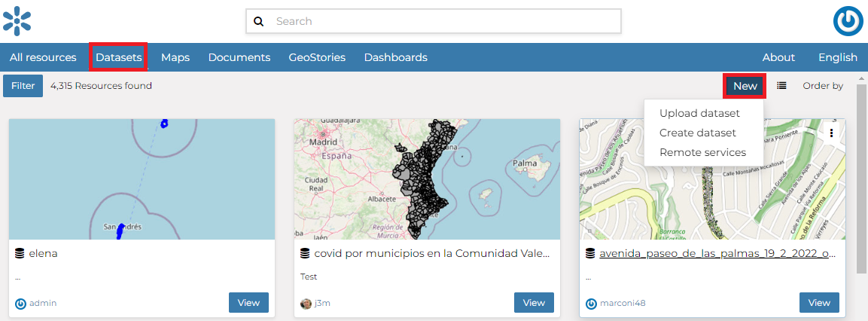Click the admin user avatar icon
The image size is (868, 321).
click(x=20, y=303)
